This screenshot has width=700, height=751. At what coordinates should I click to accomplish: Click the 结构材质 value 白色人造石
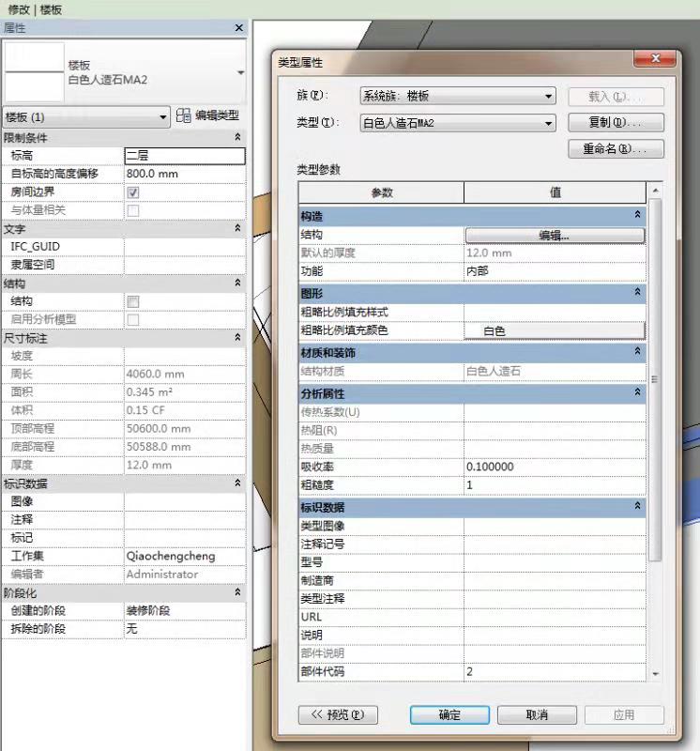coord(555,371)
